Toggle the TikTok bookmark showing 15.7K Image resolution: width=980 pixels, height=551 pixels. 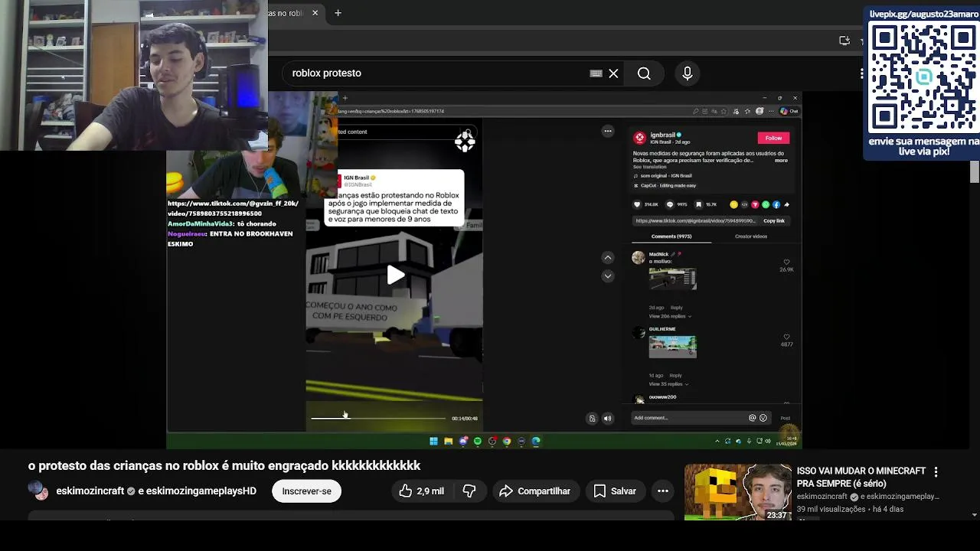[x=699, y=204]
